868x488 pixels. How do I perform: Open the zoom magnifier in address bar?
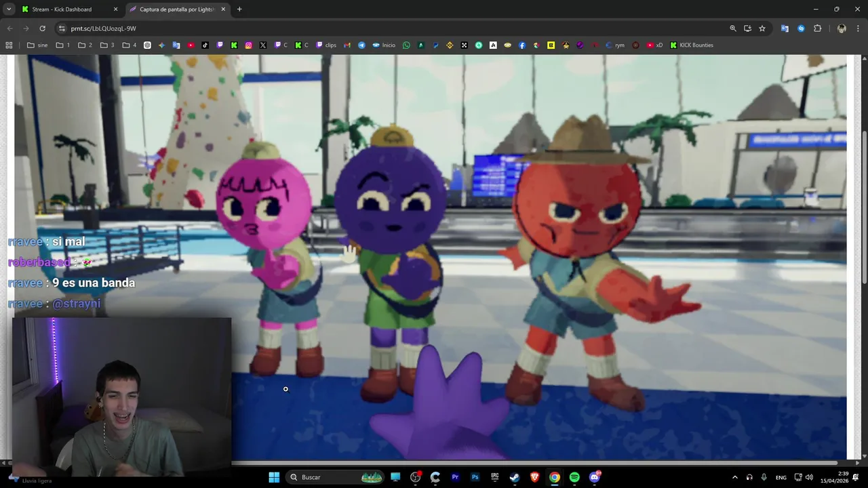(x=733, y=28)
